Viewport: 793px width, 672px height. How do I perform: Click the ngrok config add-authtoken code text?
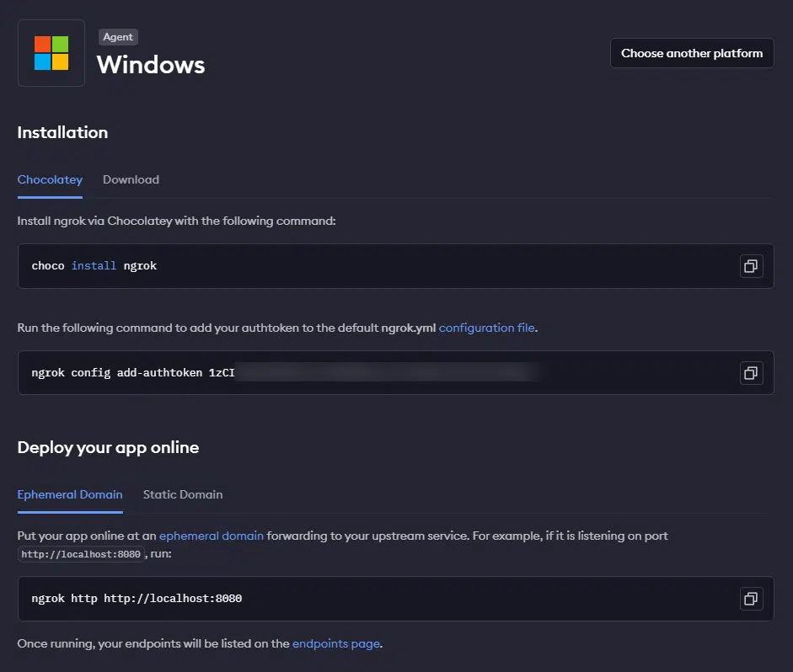133,373
